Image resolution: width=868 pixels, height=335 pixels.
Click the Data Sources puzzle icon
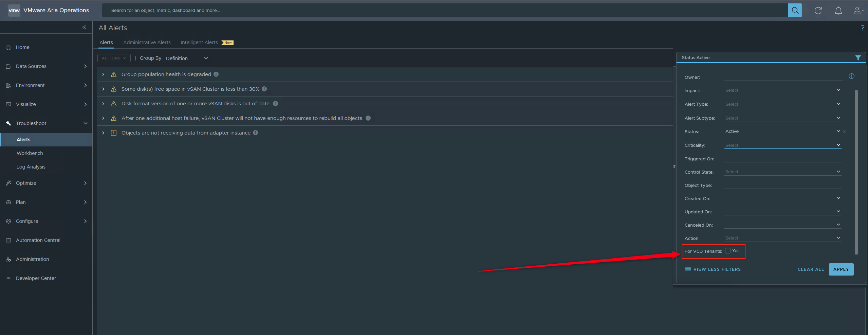(x=8, y=66)
